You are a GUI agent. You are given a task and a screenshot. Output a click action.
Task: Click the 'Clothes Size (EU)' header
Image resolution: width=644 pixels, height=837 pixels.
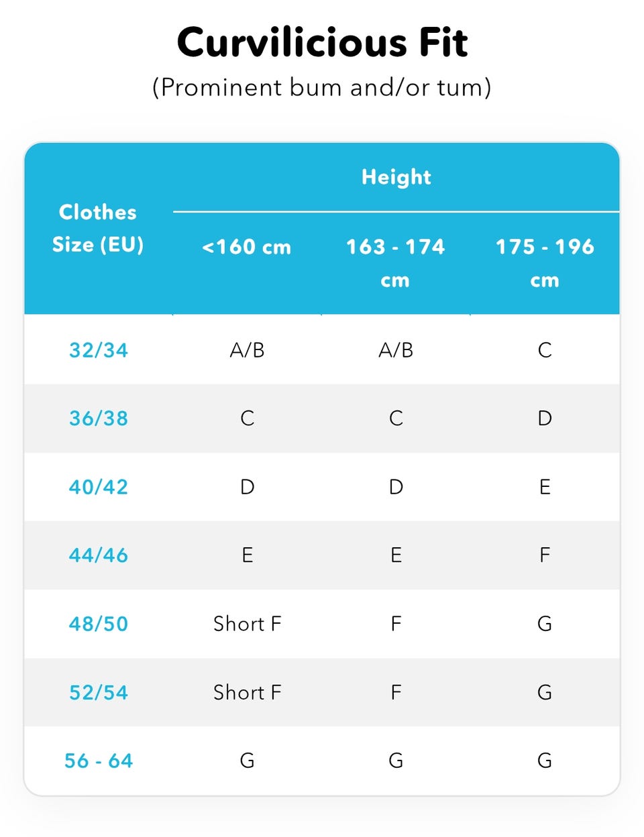(98, 228)
